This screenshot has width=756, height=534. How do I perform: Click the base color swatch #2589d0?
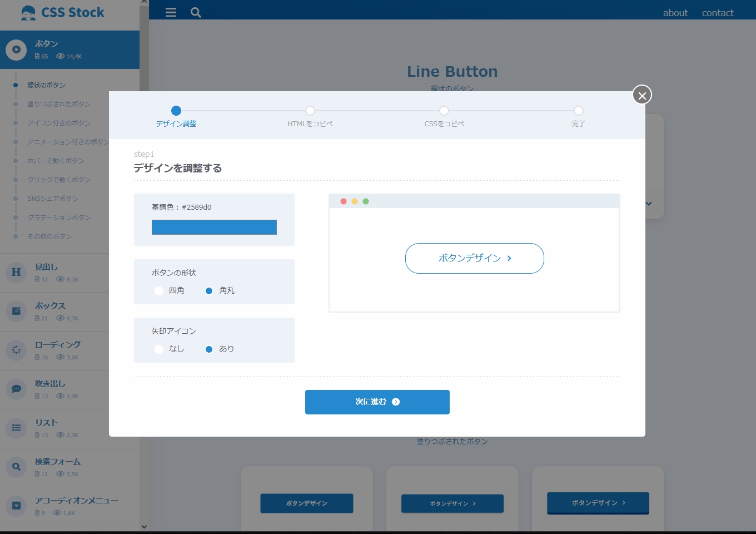214,227
